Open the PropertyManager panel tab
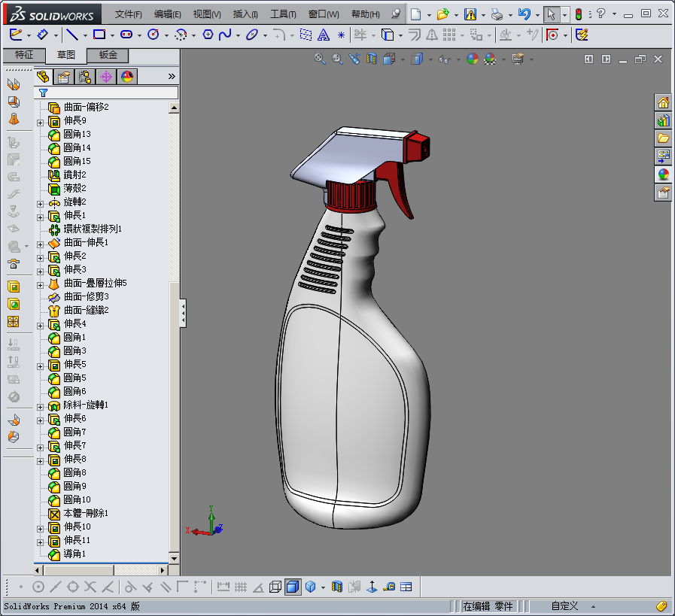Screen dimensions: 675x616 (x=64, y=76)
